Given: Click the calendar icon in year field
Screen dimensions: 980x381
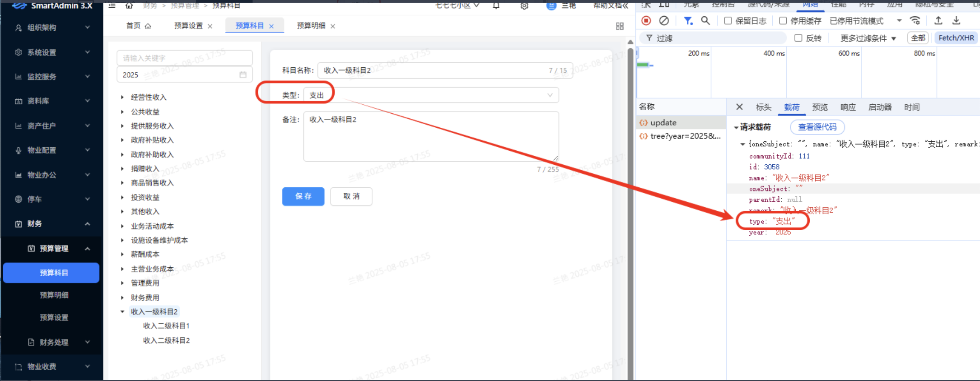Looking at the screenshot, I should point(243,74).
